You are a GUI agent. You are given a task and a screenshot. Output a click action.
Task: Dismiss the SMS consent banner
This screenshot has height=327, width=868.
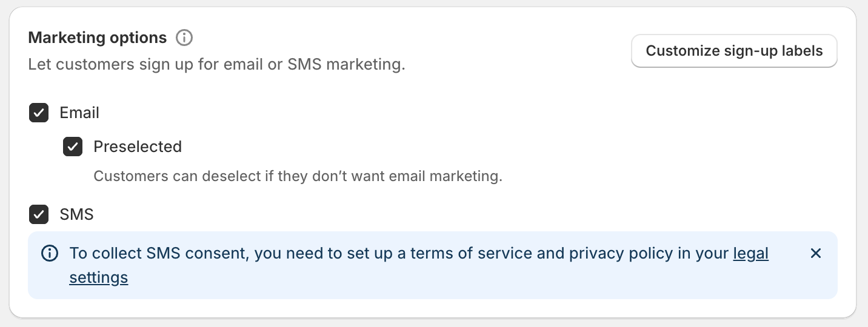point(816,253)
